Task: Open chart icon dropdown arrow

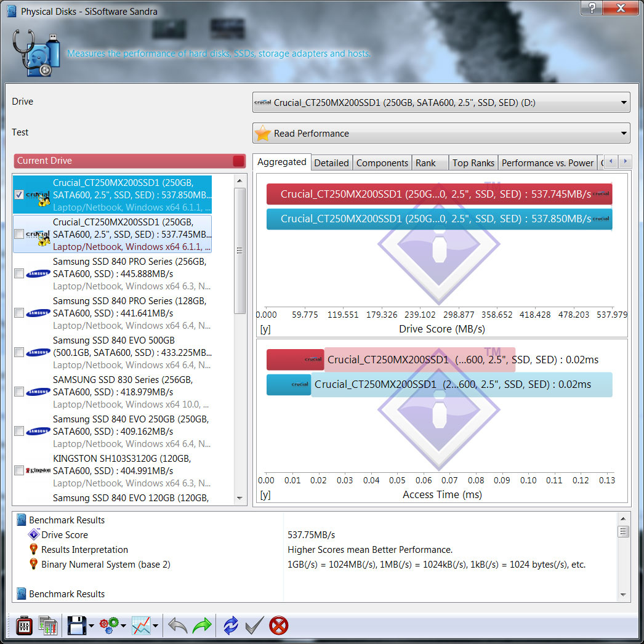Action: coord(155,626)
